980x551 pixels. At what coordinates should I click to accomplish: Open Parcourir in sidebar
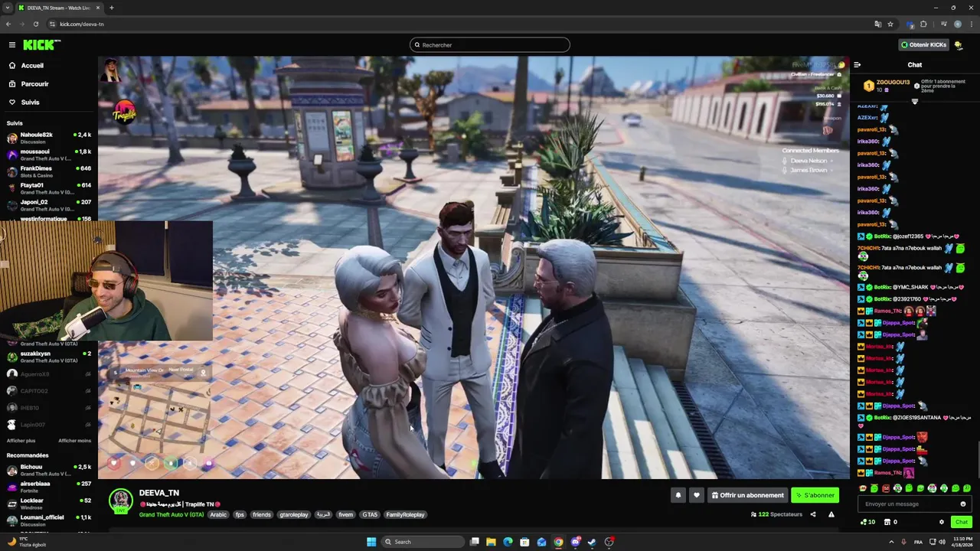(35, 84)
